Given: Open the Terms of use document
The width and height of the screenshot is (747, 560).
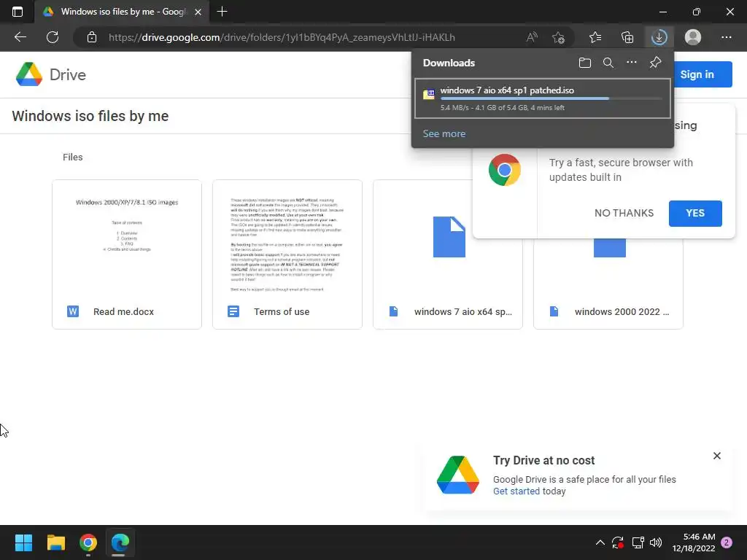Looking at the screenshot, I should click(x=287, y=254).
